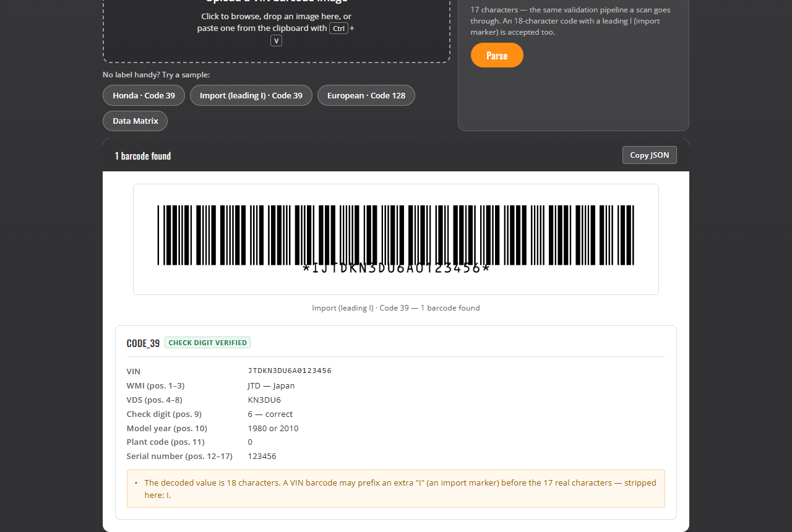Click the 'VIN' row label
Viewport: 792px width, 532px height.
tap(134, 371)
